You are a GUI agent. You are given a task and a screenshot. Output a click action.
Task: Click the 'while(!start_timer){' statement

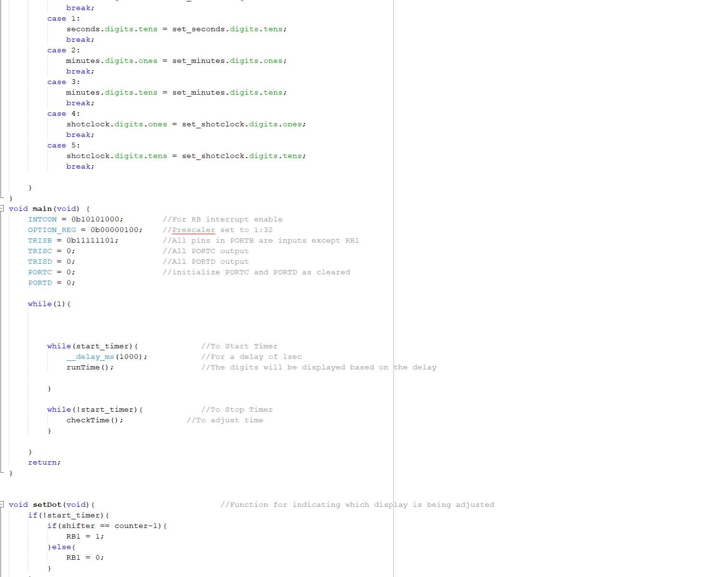(x=95, y=410)
